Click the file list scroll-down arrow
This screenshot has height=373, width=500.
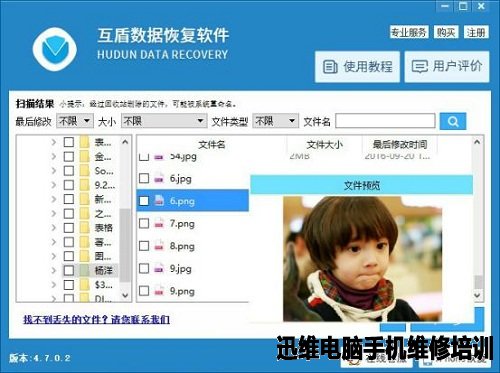pyautogui.click(x=477, y=295)
